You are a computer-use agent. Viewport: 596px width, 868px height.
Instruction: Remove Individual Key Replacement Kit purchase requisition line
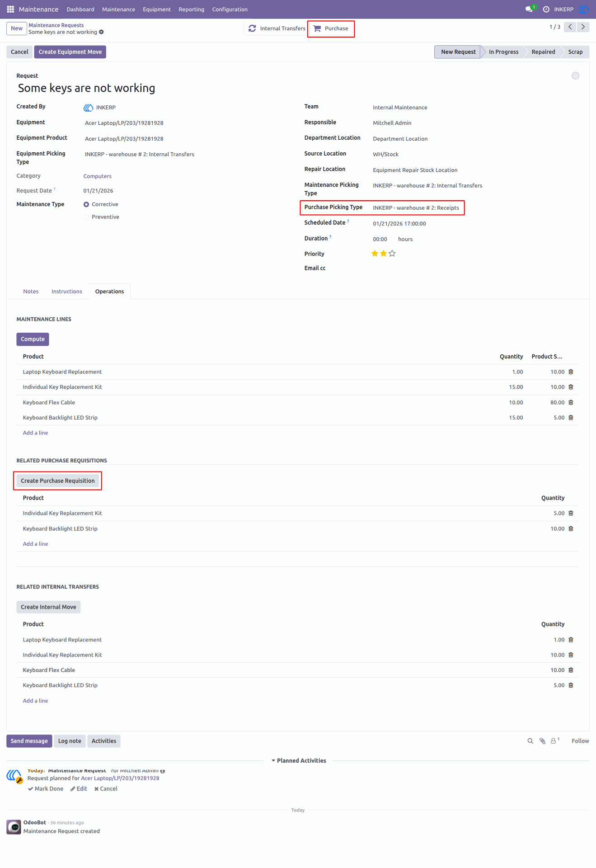click(x=571, y=513)
